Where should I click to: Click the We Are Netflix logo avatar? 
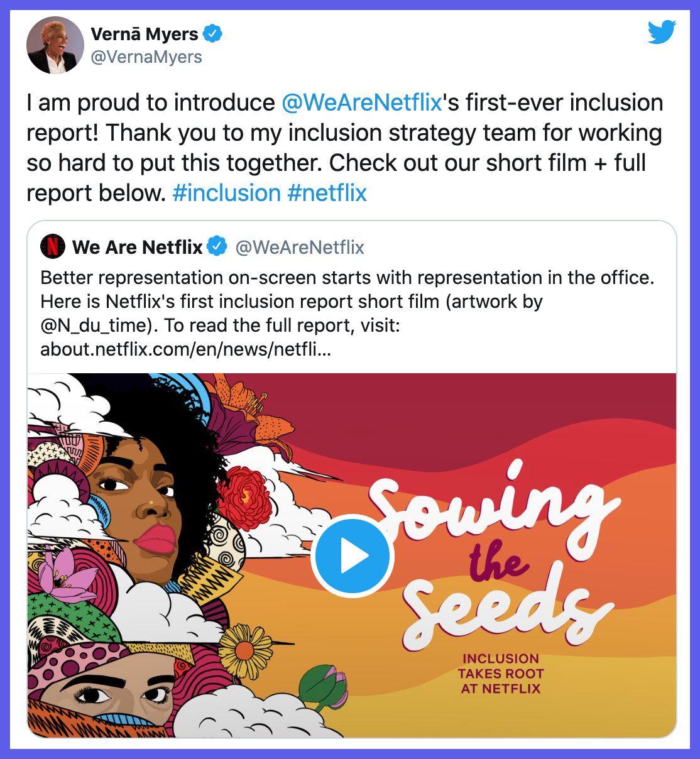[x=53, y=247]
